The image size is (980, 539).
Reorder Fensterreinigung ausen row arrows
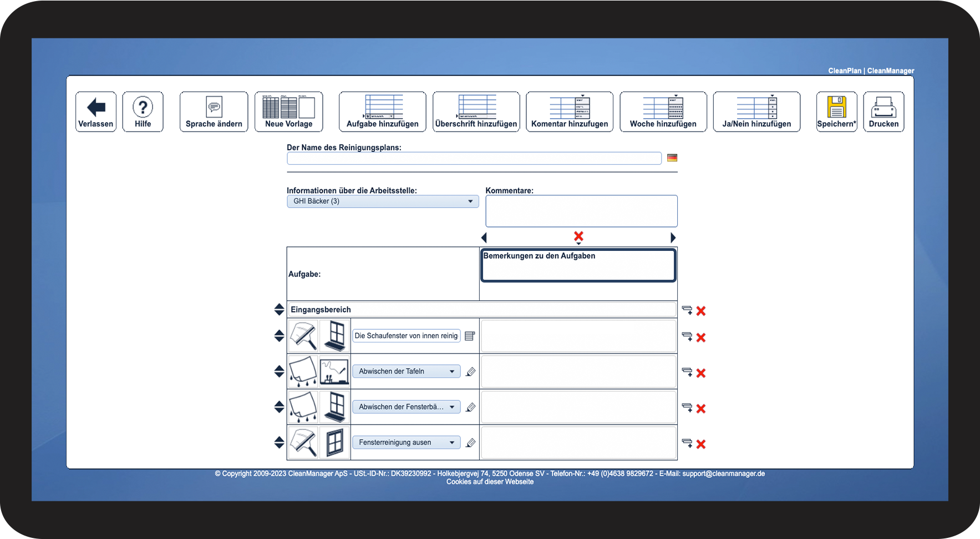tap(279, 442)
